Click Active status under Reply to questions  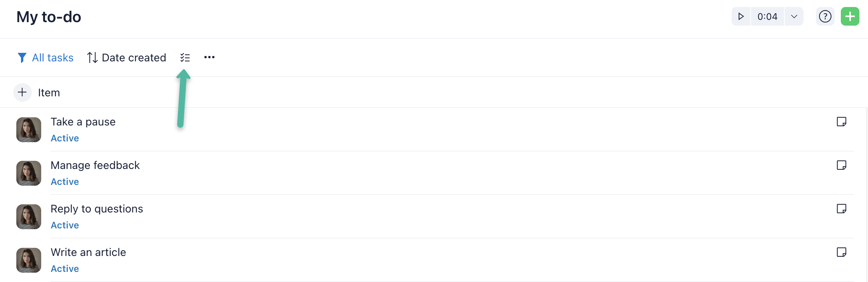65,225
